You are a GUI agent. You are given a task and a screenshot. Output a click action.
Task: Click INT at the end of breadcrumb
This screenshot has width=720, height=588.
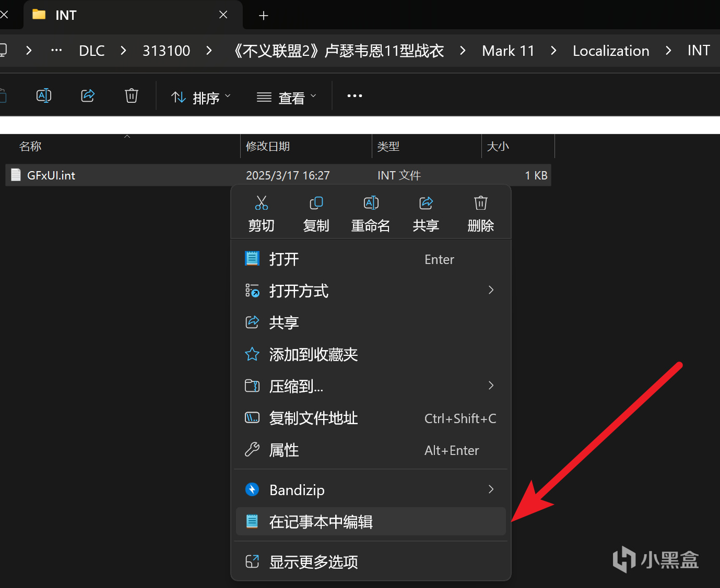click(699, 51)
